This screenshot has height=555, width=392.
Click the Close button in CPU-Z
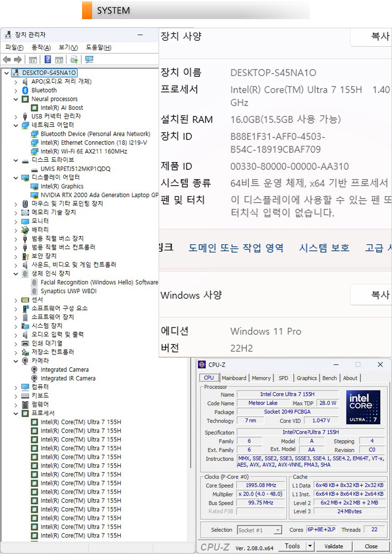[x=371, y=546]
